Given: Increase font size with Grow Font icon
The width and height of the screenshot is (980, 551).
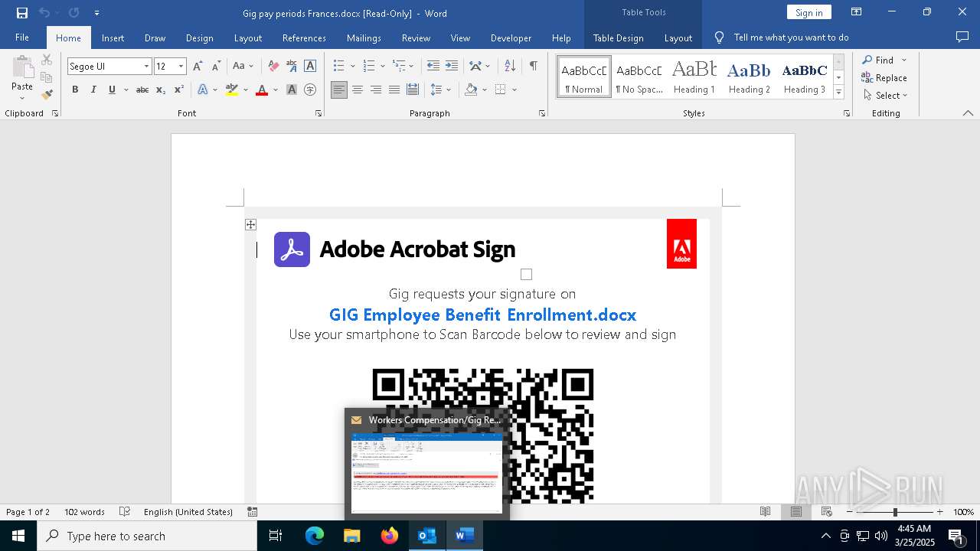Looking at the screenshot, I should 198,67.
